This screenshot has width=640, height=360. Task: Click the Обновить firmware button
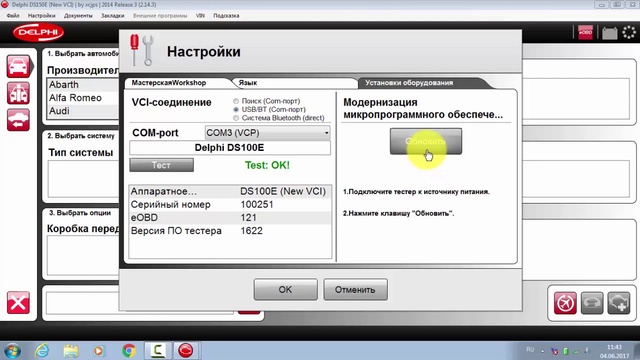[426, 141]
